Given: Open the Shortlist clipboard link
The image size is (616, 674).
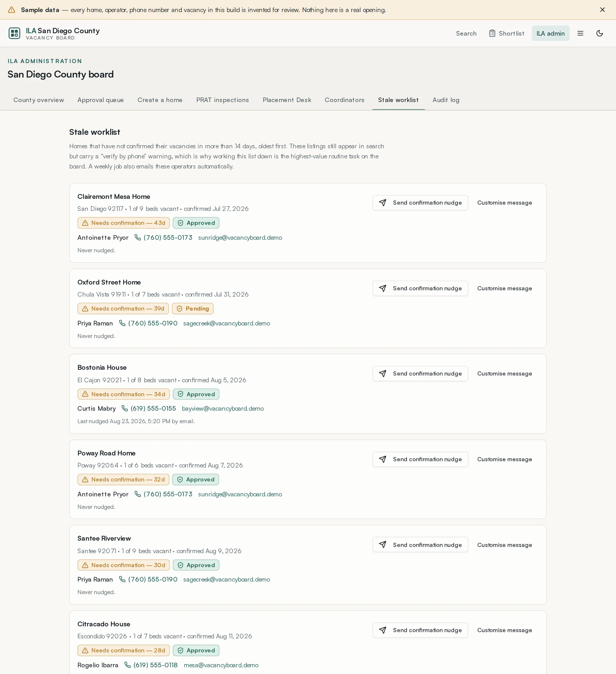Looking at the screenshot, I should (506, 33).
